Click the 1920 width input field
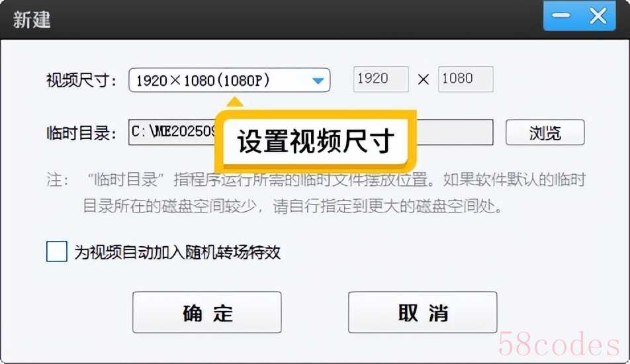Image resolution: width=630 pixels, height=364 pixels. (381, 79)
